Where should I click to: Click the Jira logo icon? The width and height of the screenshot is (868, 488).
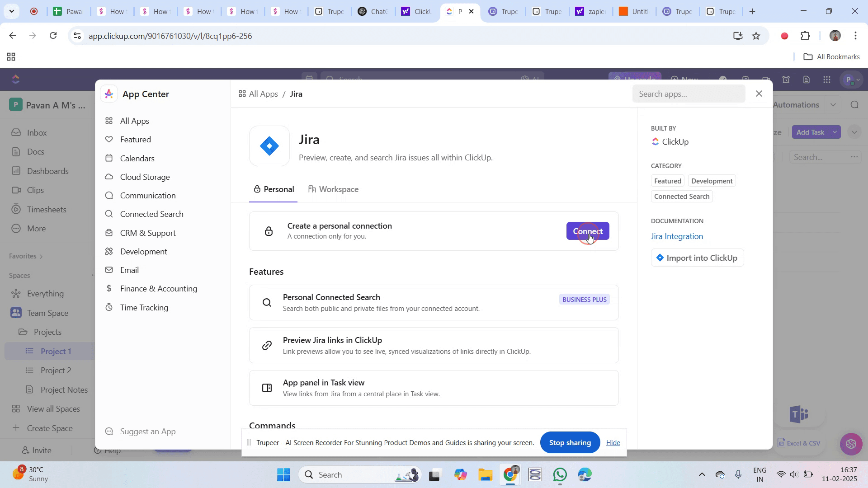tap(269, 146)
